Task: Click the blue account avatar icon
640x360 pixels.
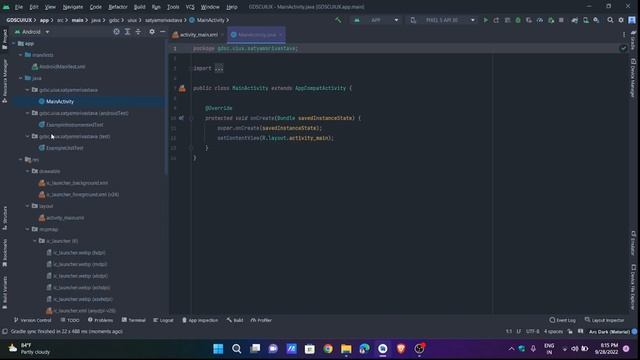Action: [x=632, y=20]
